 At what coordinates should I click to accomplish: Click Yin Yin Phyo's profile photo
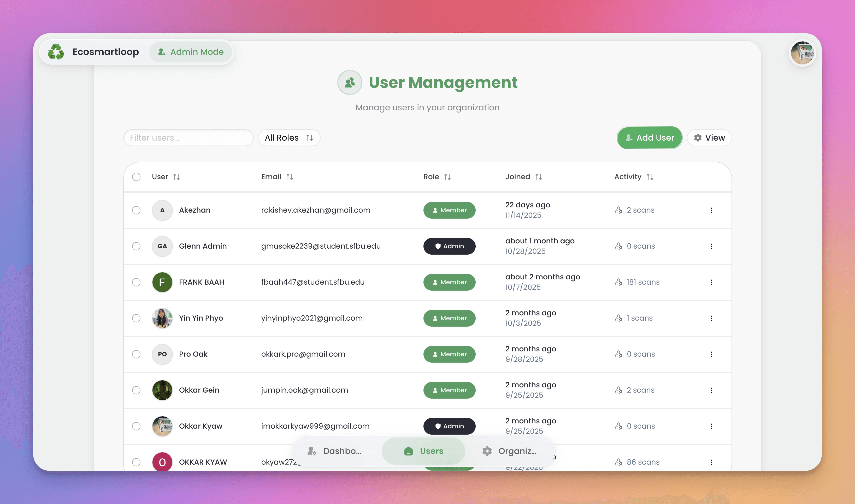(162, 318)
